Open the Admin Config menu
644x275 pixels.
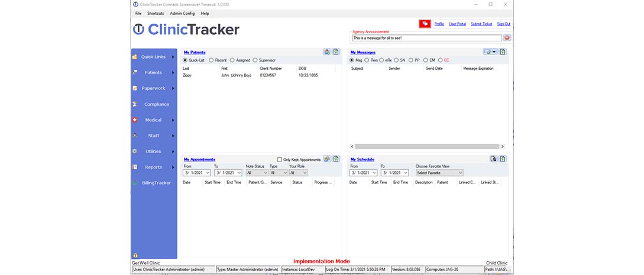coord(182,13)
